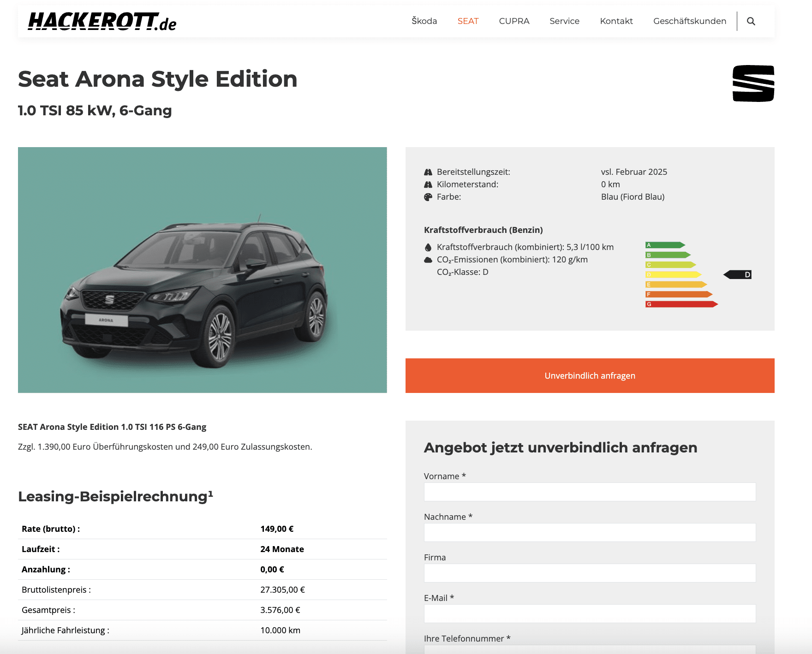Click the Kilometerstand road icon
Image resolution: width=812 pixels, height=654 pixels.
point(428,184)
